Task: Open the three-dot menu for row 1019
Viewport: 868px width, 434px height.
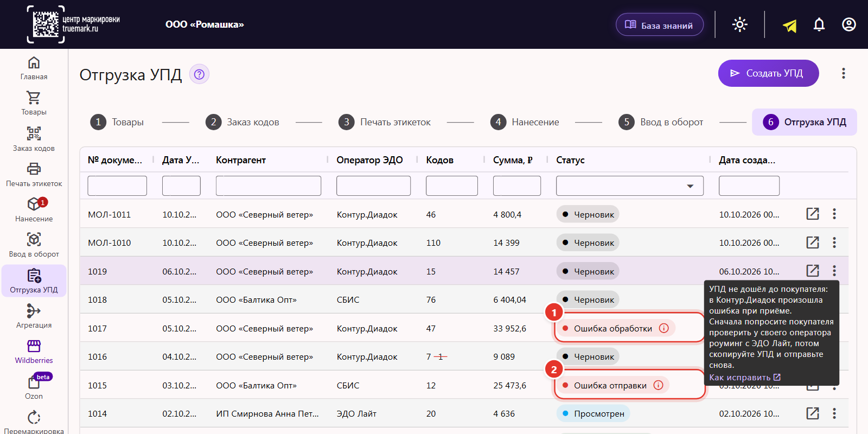Action: [834, 271]
